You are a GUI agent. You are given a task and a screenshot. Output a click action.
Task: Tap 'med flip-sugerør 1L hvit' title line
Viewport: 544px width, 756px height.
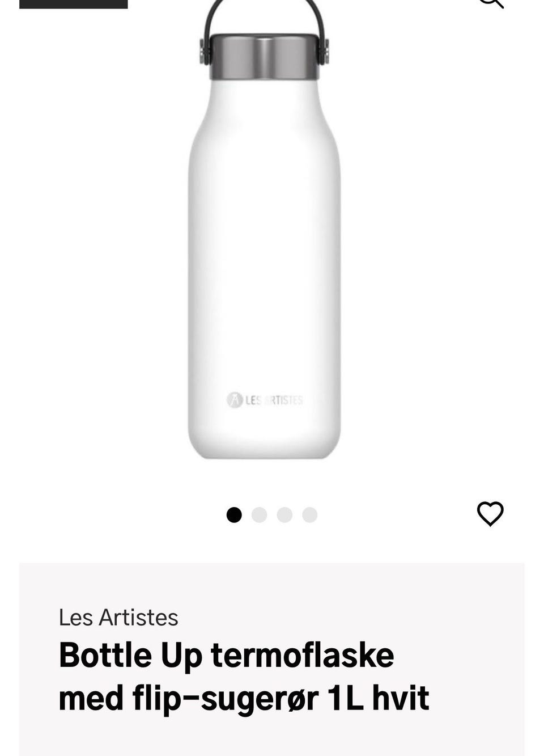click(244, 698)
